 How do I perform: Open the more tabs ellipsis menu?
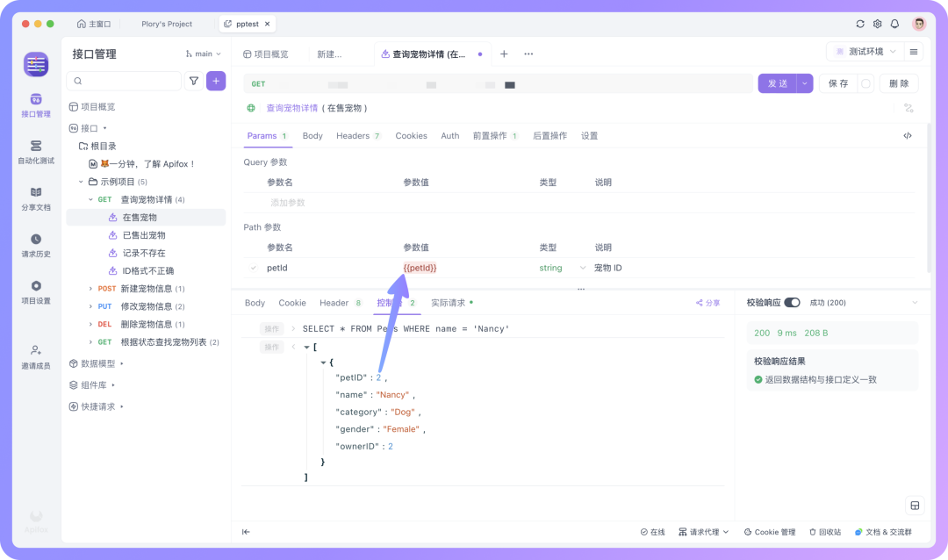coord(528,54)
